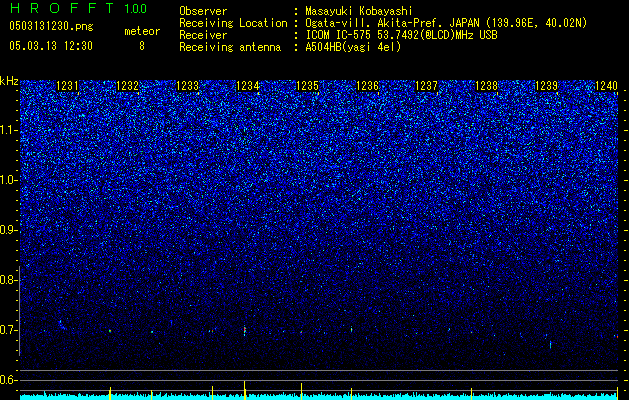Click the kHz axis unit label
629x400 pixels.
tap(9, 81)
